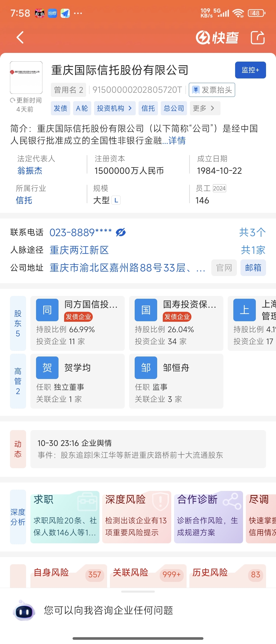Image resolution: width=276 pixels, height=644 pixels.
Task: Open the 快查 quick search icon
Action: point(217,38)
